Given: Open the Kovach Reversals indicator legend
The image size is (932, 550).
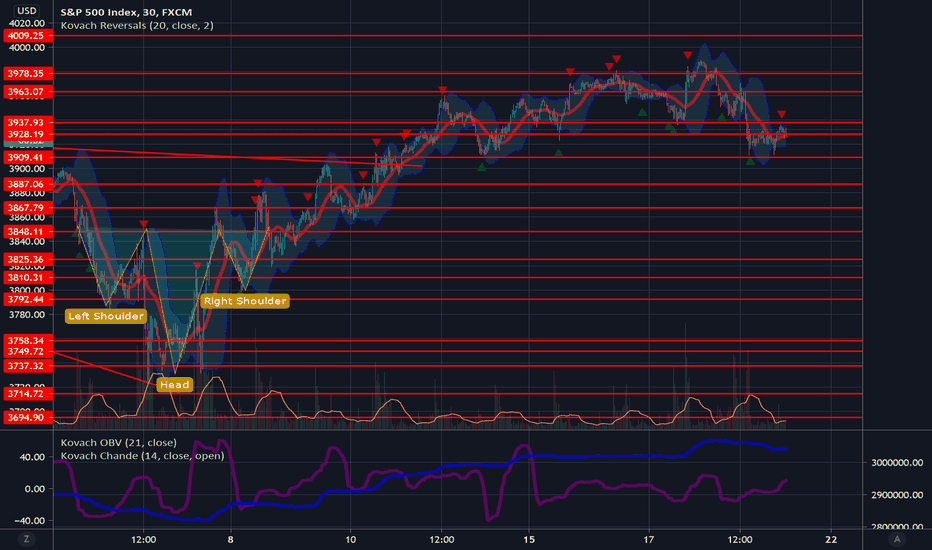Looking at the screenshot, I should [x=137, y=26].
